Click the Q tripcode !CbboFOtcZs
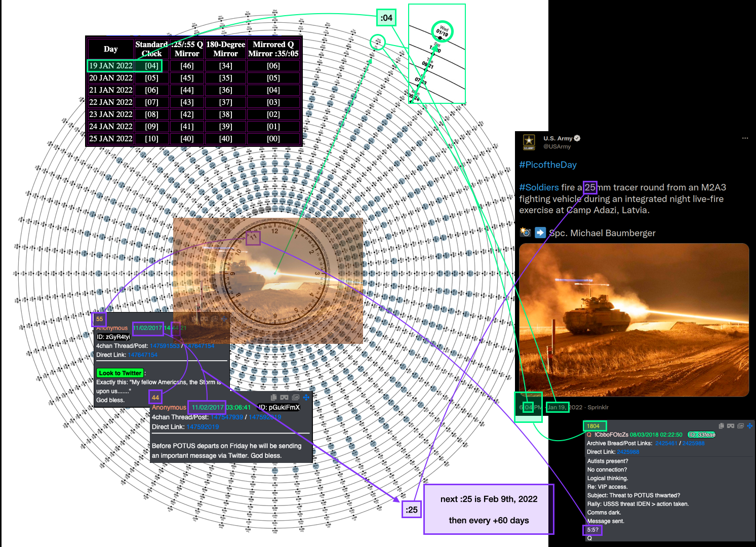 click(611, 435)
